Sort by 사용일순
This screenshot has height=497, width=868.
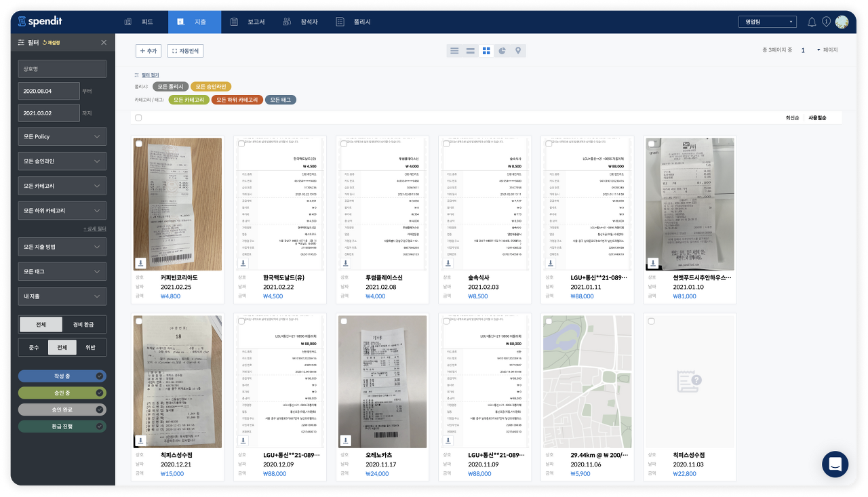(817, 118)
